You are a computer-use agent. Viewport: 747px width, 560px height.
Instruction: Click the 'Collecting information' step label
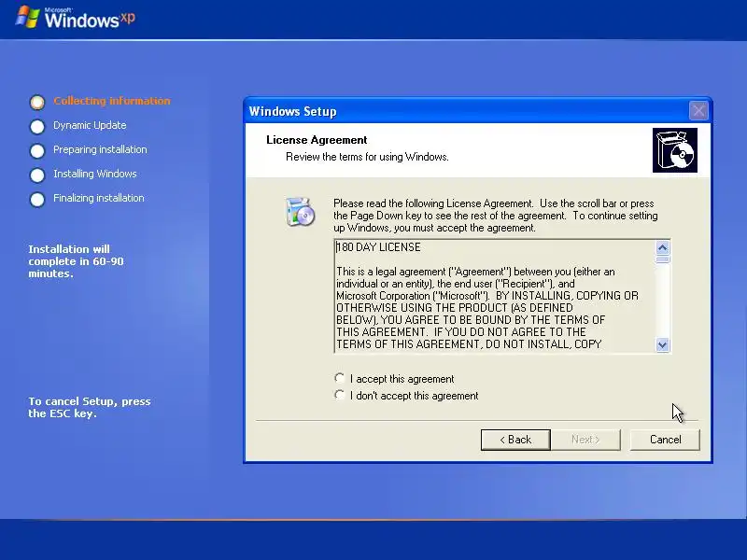pos(111,101)
